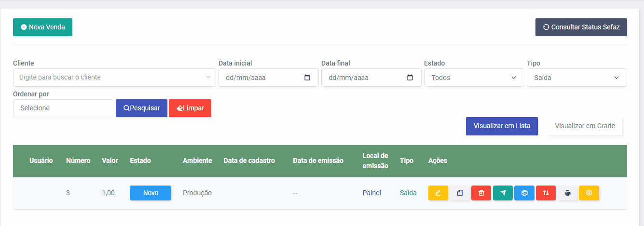The width and height of the screenshot is (644, 226).
Task: Click the green paper plane send icon
Action: pyautogui.click(x=503, y=193)
